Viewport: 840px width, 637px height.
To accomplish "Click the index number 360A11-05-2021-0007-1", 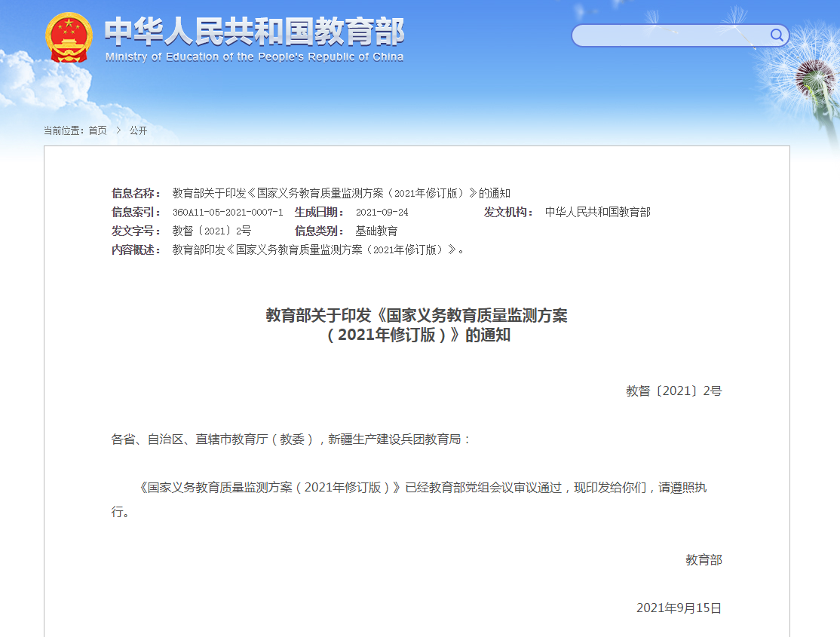I will pos(228,212).
